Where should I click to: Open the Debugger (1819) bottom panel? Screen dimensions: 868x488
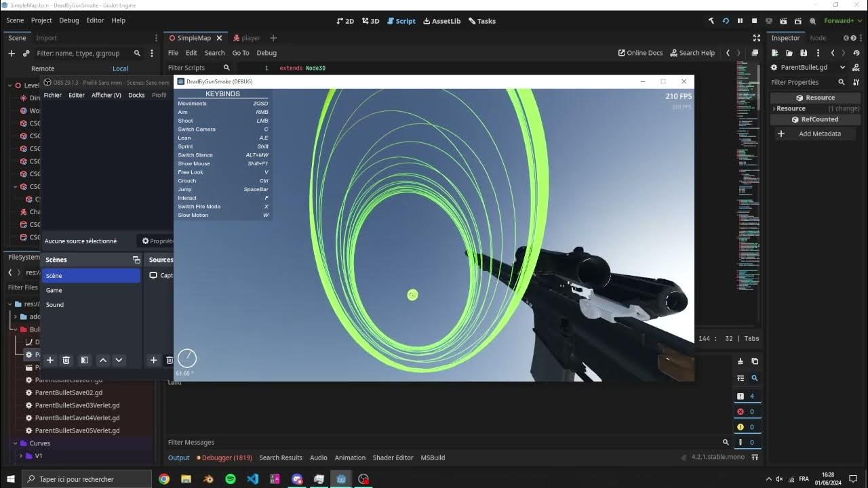tap(224, 457)
